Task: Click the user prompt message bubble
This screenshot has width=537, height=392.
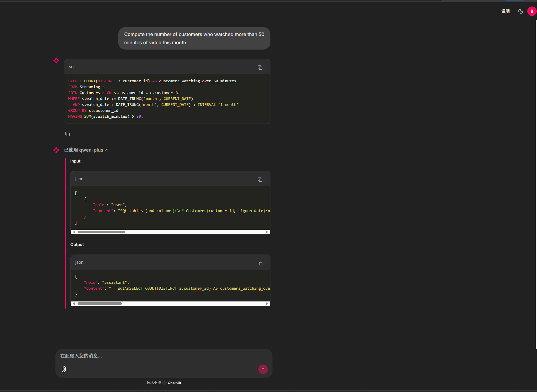Action: 194,38
